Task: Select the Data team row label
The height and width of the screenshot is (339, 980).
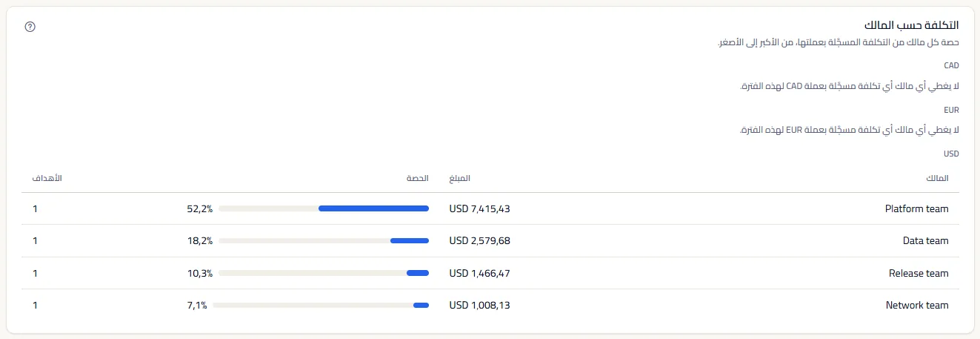Action: coord(925,241)
